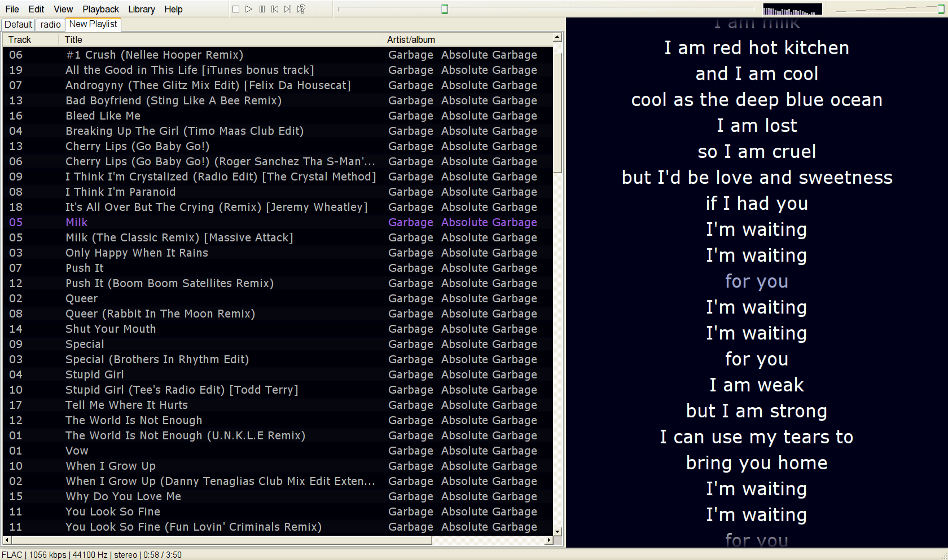The width and height of the screenshot is (948, 560).
Task: Select '#1 Crush (Nellee Hooper Remix)' track
Action: 278,55
